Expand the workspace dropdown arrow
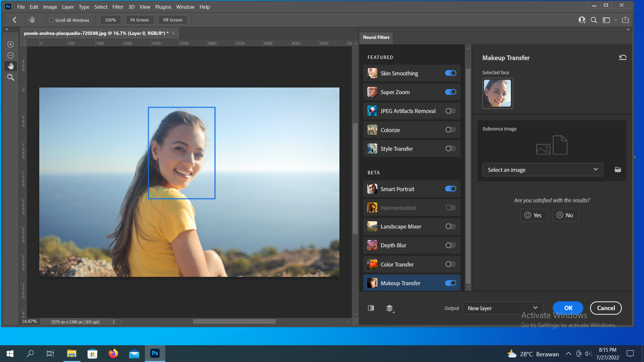This screenshot has width=644, height=362. point(615,20)
